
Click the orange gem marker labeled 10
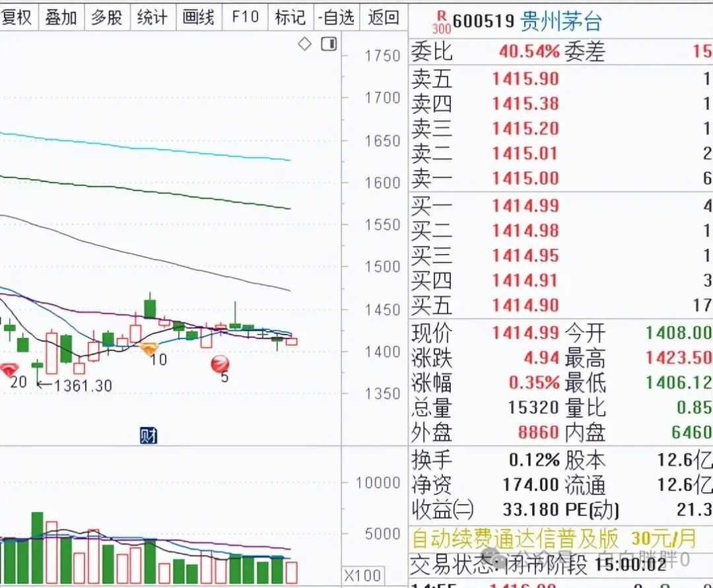pos(150,348)
